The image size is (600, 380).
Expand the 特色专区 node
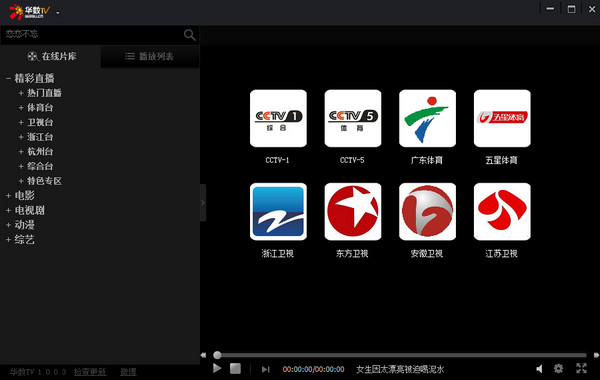pyautogui.click(x=21, y=181)
